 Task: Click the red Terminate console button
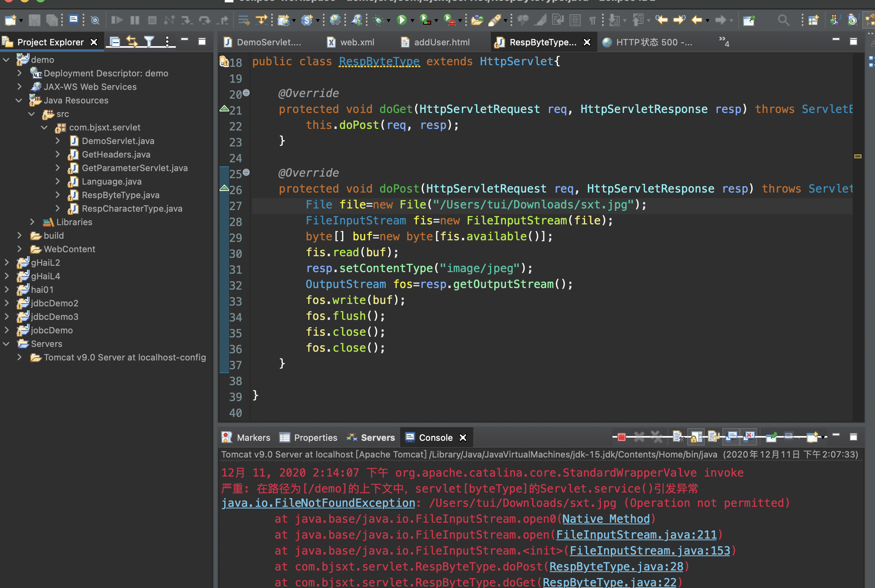[621, 437]
